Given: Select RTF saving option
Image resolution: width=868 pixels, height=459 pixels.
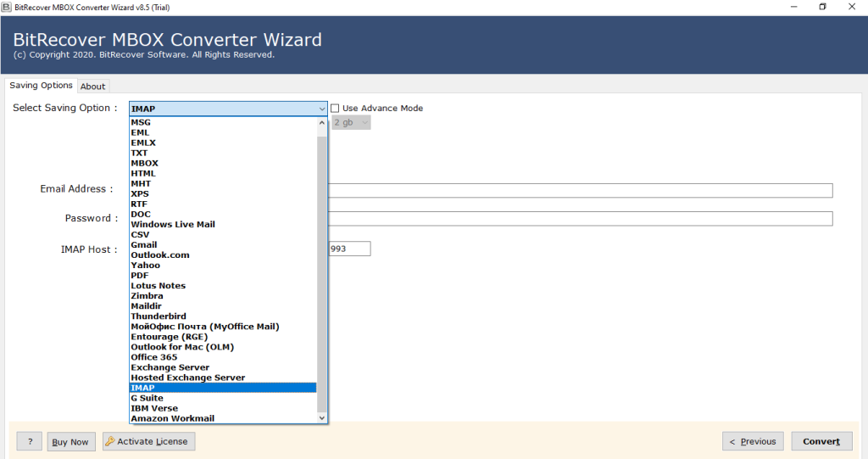Looking at the screenshot, I should point(223,204).
